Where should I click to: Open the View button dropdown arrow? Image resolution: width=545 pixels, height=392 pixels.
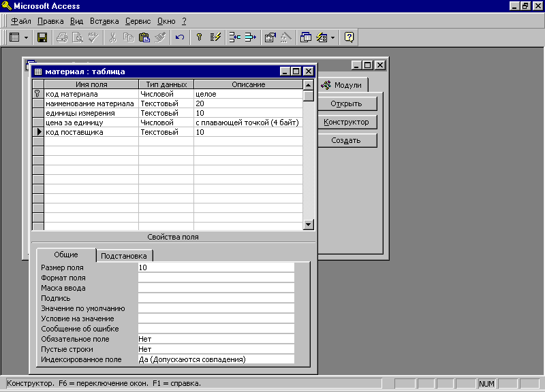(26, 37)
